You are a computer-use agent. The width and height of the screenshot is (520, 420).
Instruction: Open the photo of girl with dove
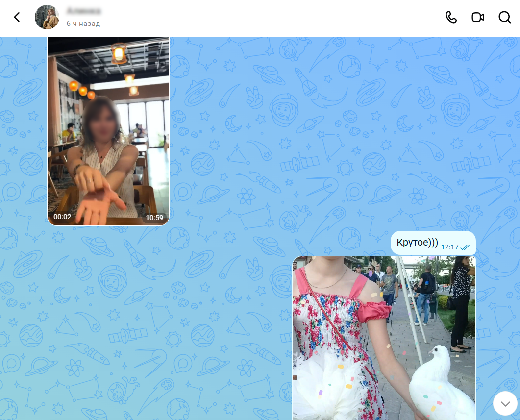(384, 338)
